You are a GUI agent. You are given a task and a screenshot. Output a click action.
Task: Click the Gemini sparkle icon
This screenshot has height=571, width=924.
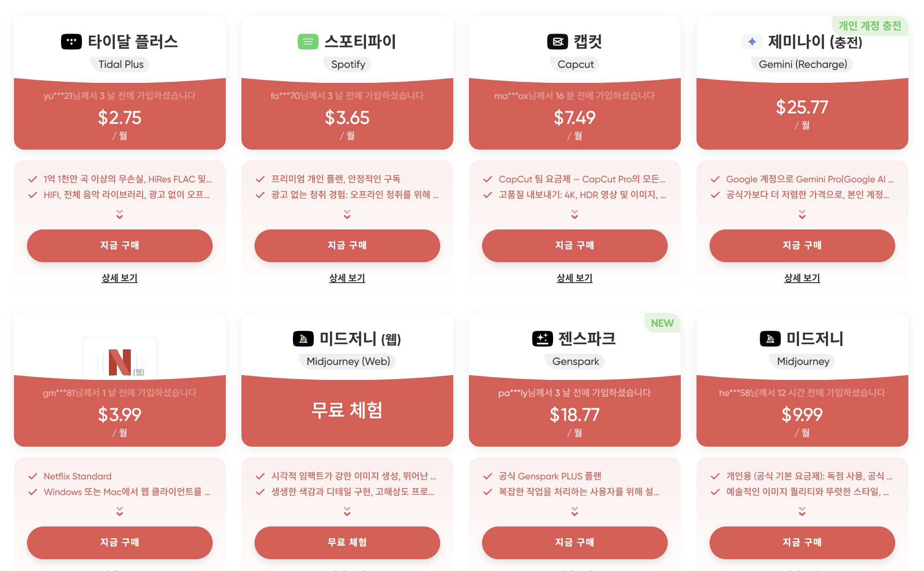click(752, 42)
